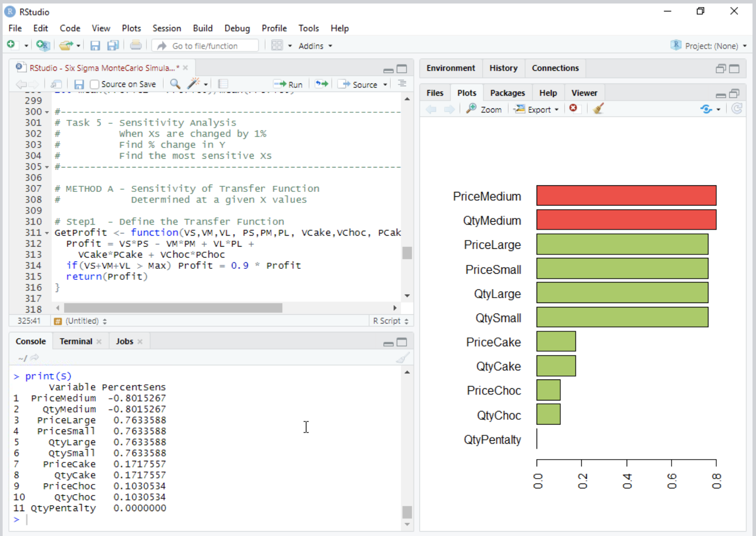Show the document outline
This screenshot has width=756, height=536.
point(402,84)
